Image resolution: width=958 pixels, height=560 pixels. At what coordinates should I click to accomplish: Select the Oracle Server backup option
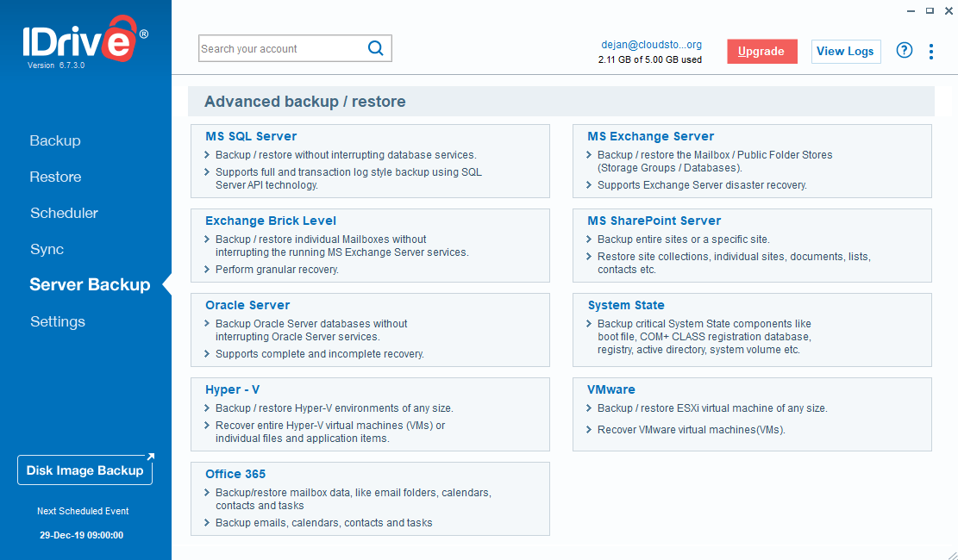[247, 305]
